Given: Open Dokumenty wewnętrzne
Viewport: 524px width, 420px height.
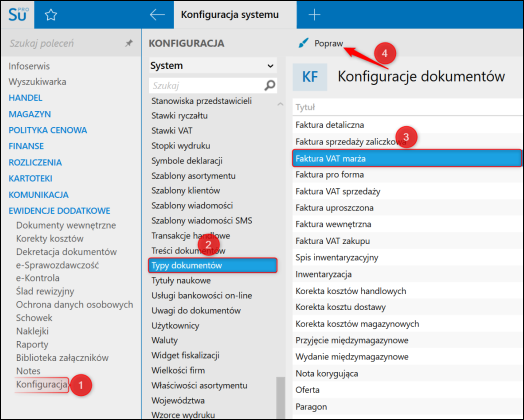Looking at the screenshot, I should (x=66, y=225).
